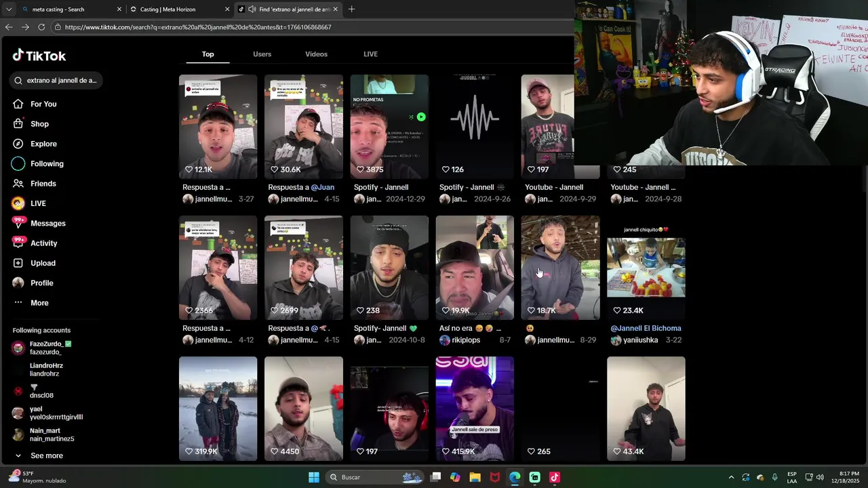This screenshot has width=868, height=488.
Task: Open the @Juan mention link
Action: 322,187
